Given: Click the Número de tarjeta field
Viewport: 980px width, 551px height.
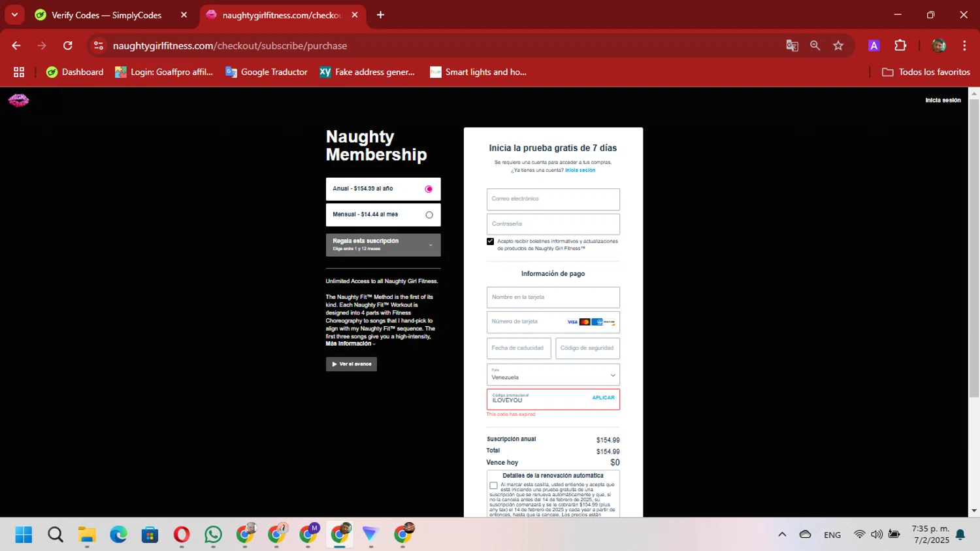Looking at the screenshot, I should (x=553, y=322).
